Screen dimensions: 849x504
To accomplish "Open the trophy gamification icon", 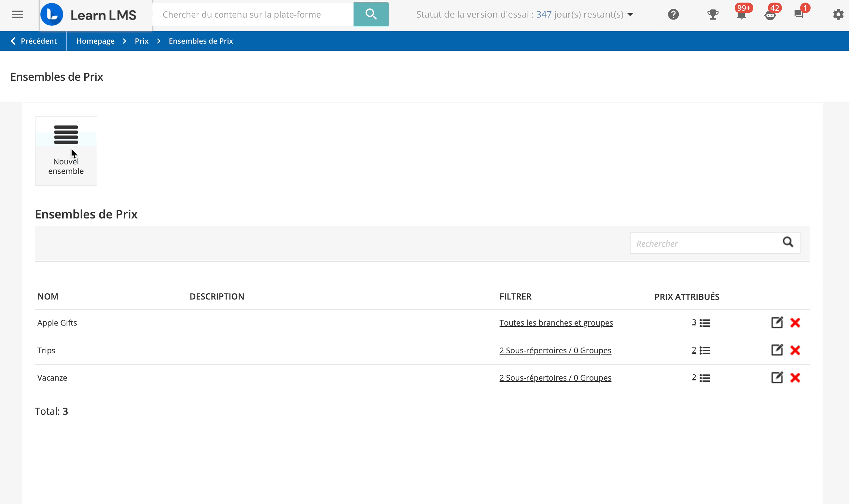I will pyautogui.click(x=713, y=15).
